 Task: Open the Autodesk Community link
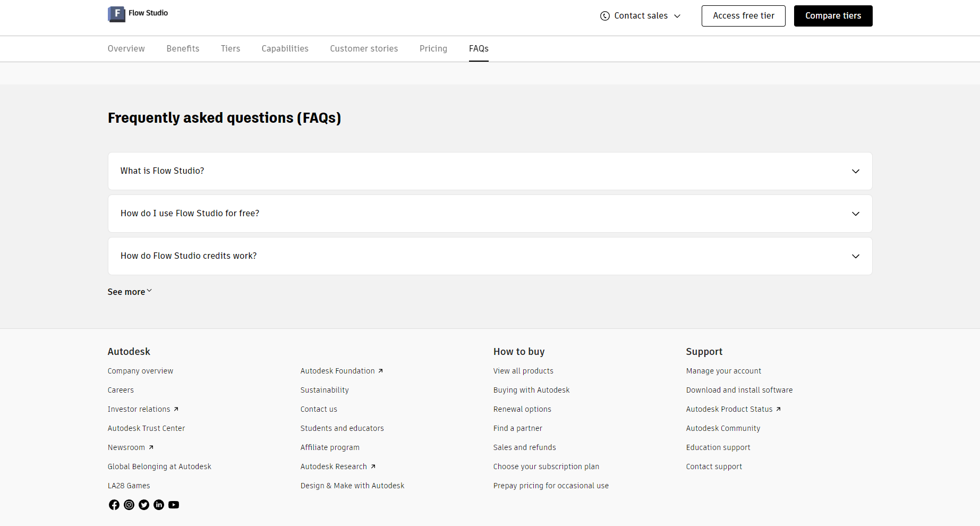point(723,428)
